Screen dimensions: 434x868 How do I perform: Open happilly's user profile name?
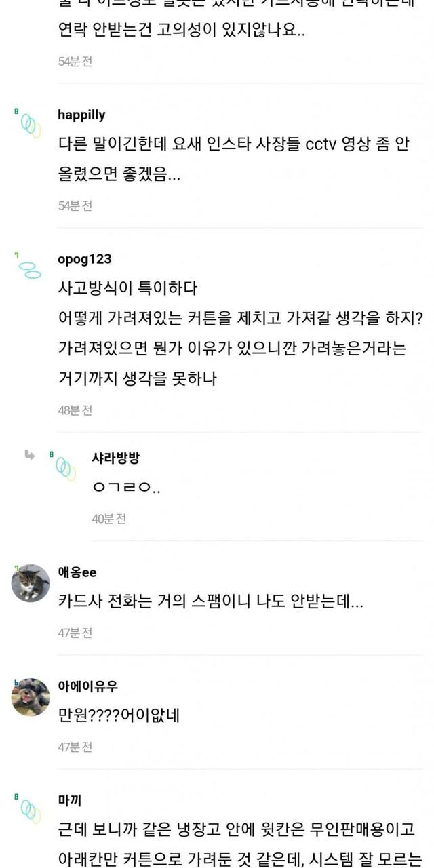[81, 115]
